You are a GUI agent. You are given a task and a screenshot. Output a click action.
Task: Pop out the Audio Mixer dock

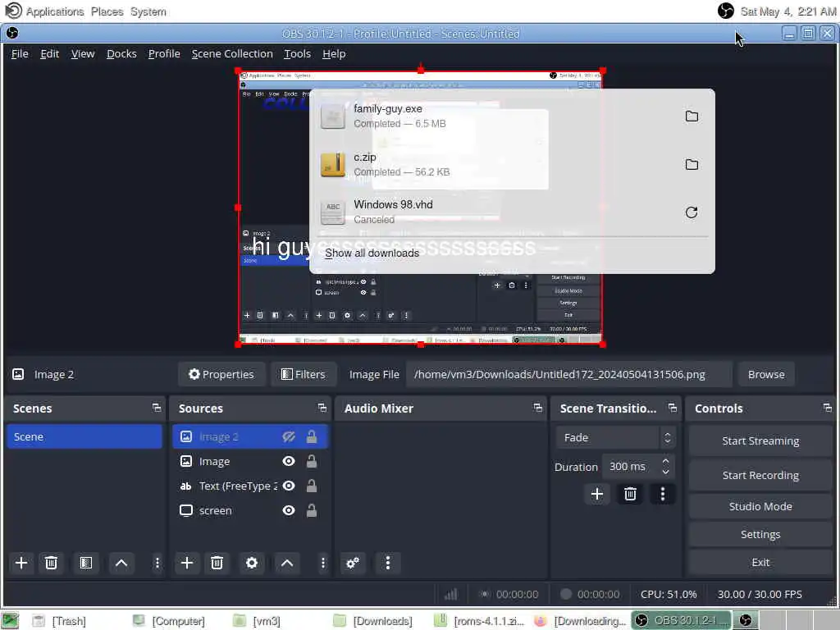tap(538, 409)
